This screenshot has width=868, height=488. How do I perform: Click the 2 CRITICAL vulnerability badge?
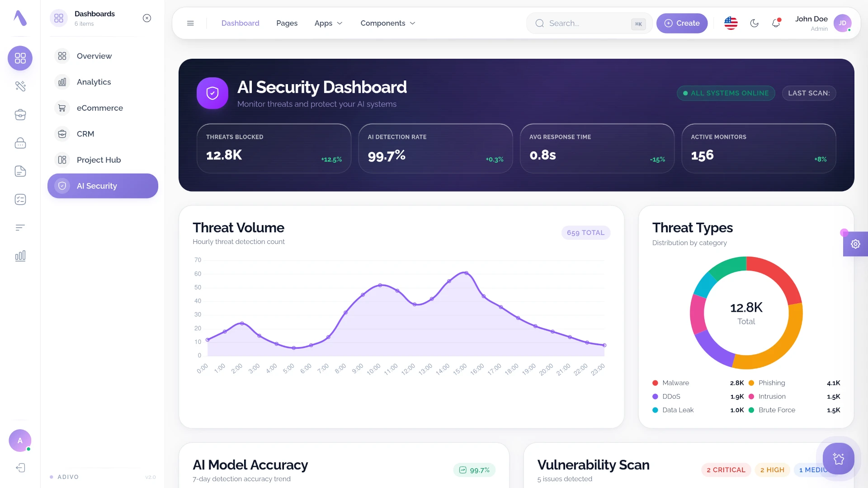[726, 470]
